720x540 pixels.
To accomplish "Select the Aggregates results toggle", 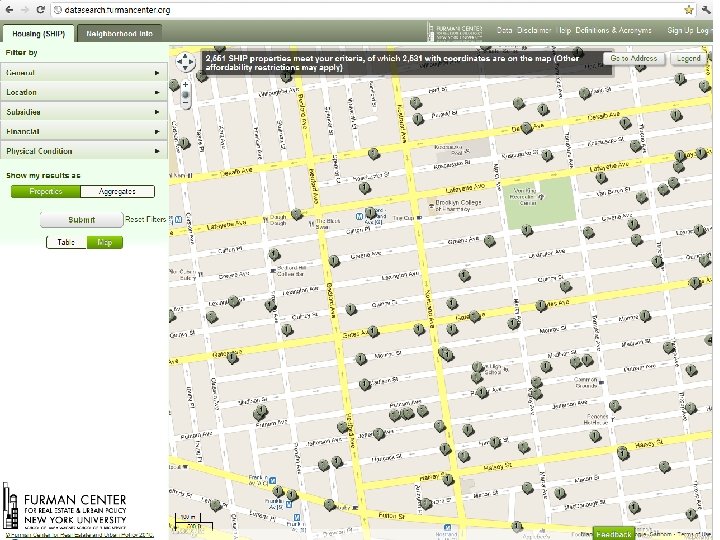I will click(x=117, y=191).
